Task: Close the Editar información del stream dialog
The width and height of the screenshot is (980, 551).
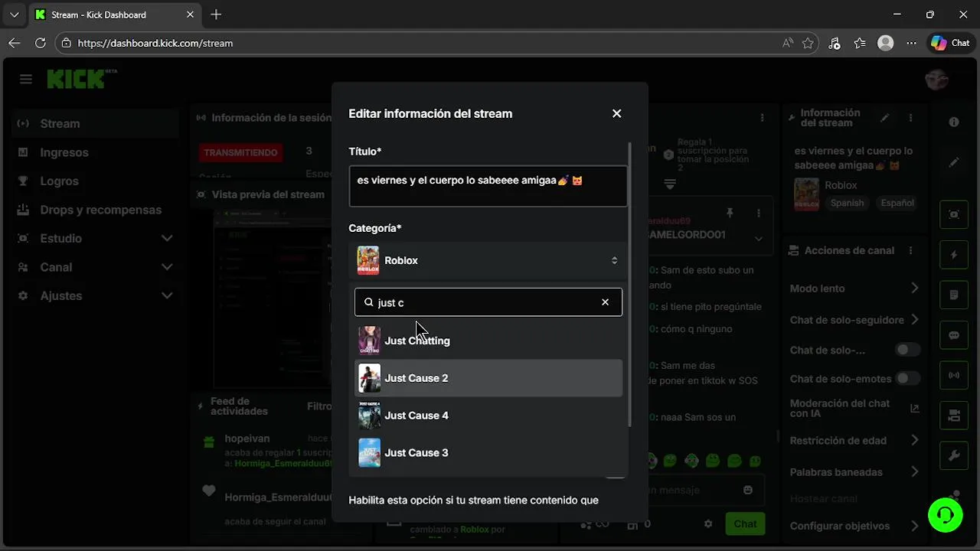Action: pos(616,113)
